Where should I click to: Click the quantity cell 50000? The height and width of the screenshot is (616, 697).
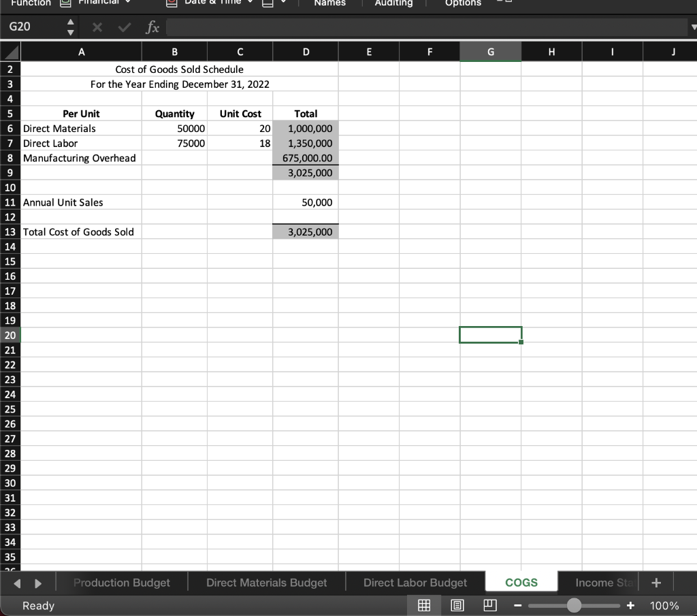174,129
